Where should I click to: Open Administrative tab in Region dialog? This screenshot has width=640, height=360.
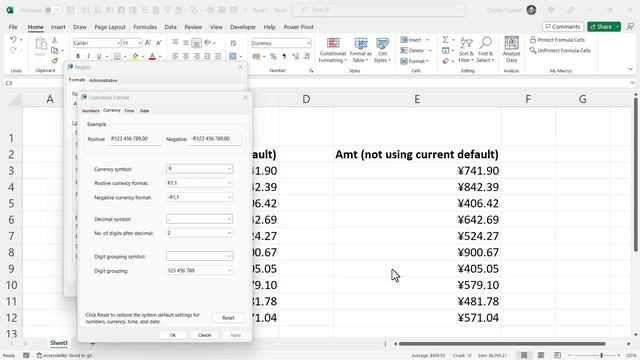point(103,80)
